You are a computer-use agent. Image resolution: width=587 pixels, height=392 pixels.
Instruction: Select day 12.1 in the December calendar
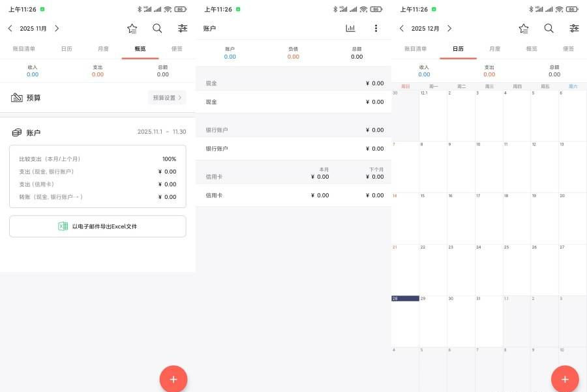click(433, 115)
